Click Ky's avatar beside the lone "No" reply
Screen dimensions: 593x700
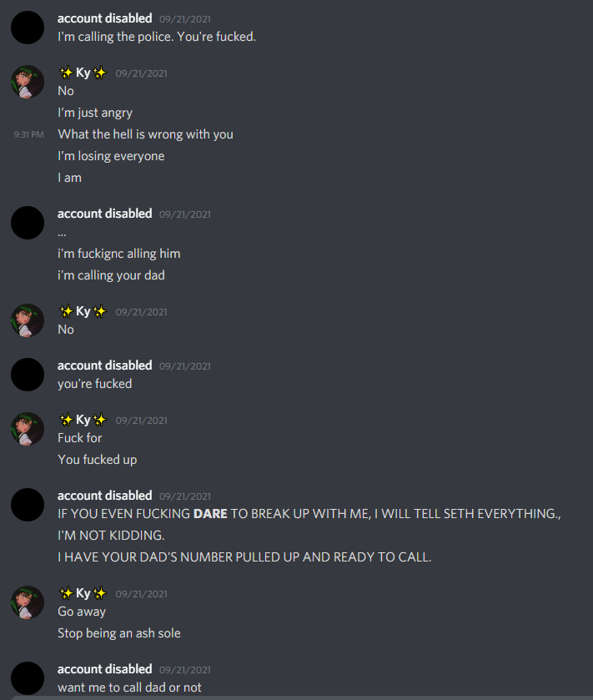tap(28, 320)
